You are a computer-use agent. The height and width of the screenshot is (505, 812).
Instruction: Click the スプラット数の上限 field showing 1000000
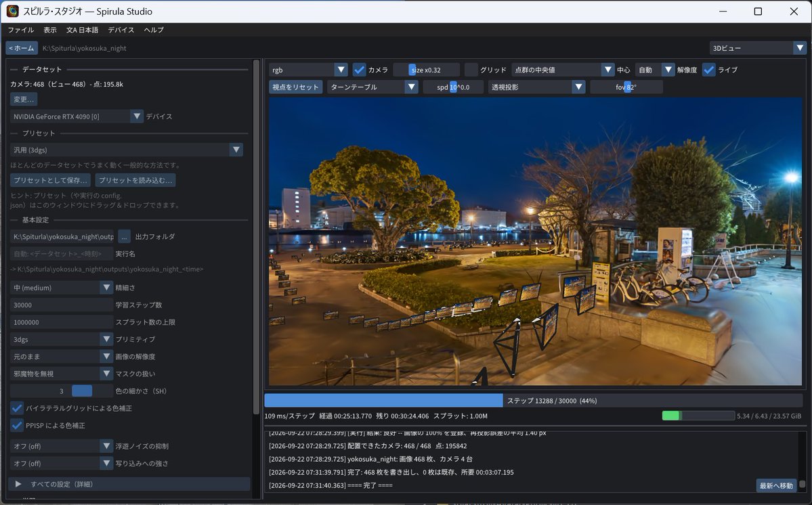[x=62, y=322]
